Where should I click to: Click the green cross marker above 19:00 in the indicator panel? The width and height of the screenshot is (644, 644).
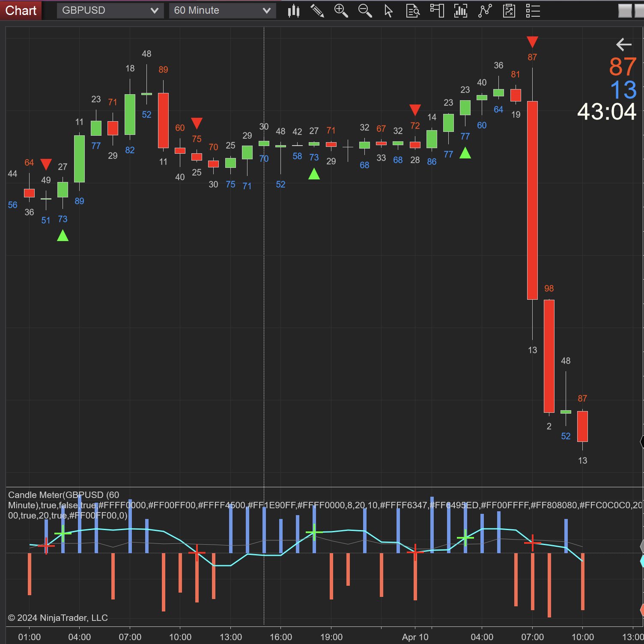pos(314,532)
